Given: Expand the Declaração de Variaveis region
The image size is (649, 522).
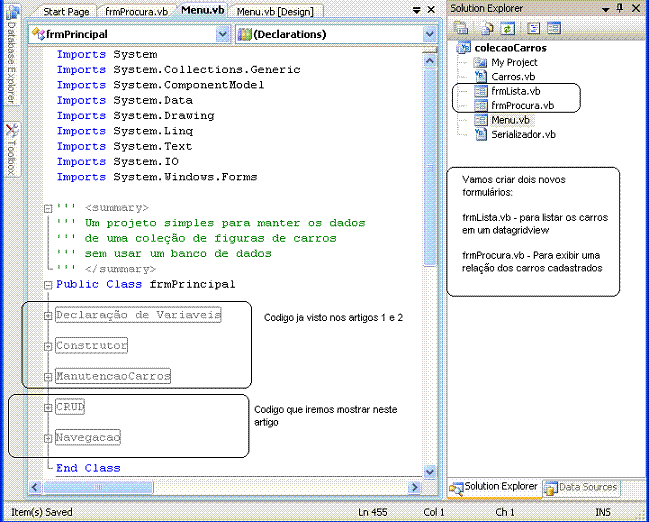Looking at the screenshot, I should point(48,315).
